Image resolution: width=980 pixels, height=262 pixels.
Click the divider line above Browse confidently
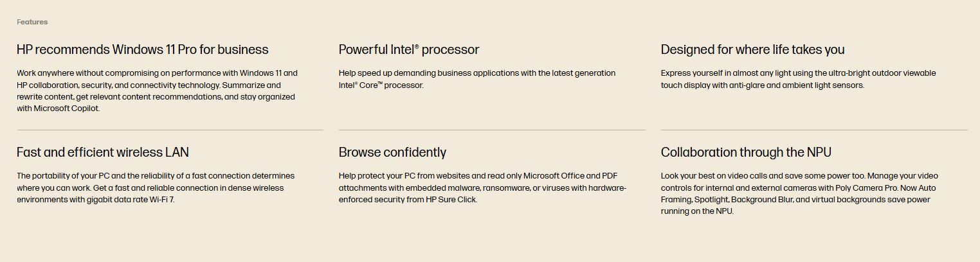pyautogui.click(x=492, y=130)
